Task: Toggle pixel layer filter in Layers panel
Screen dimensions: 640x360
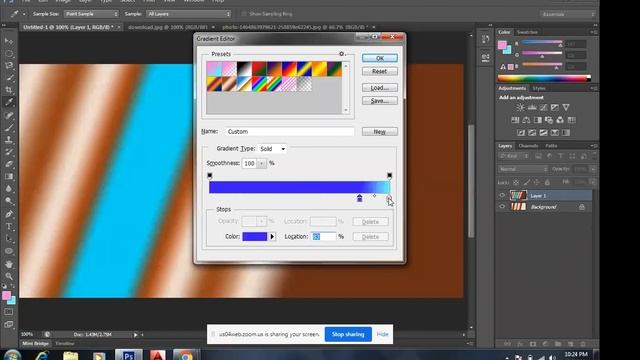Action: pyautogui.click(x=538, y=156)
